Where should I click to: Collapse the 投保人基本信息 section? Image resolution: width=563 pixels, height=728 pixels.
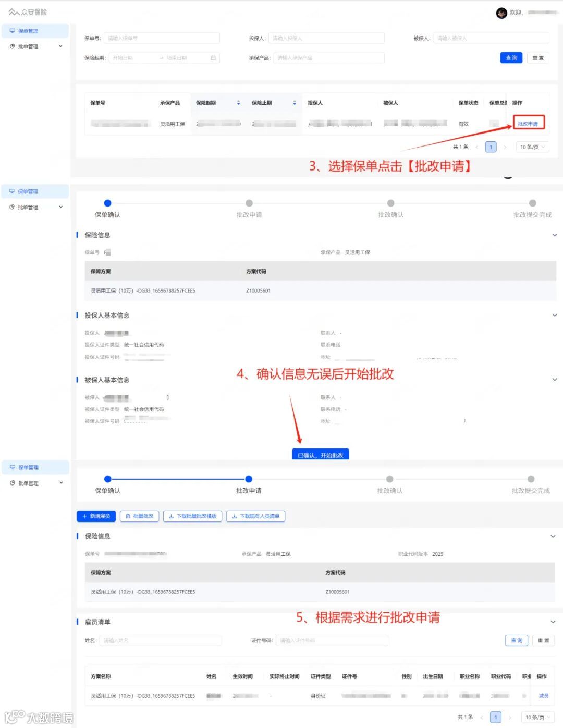(x=555, y=316)
